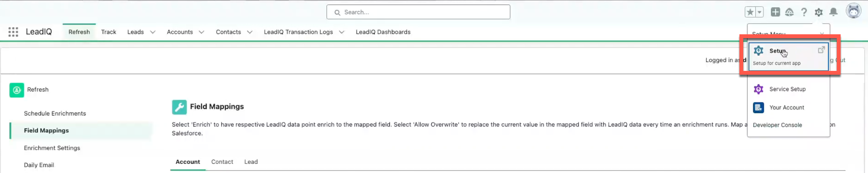This screenshot has width=868, height=173.
Task: Click into the global Search field
Action: 418,12
